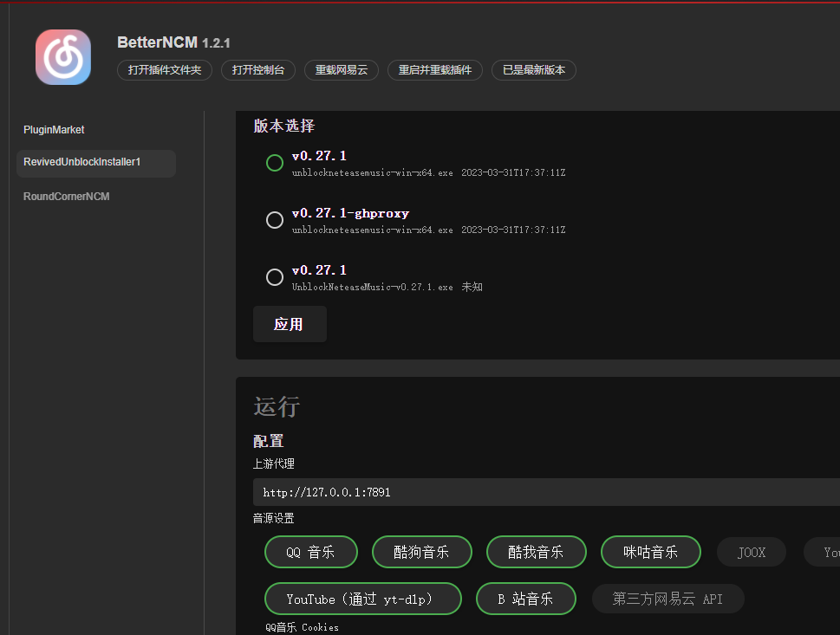Open the console using 打开控制台
The width and height of the screenshot is (840, 635).
coord(257,70)
